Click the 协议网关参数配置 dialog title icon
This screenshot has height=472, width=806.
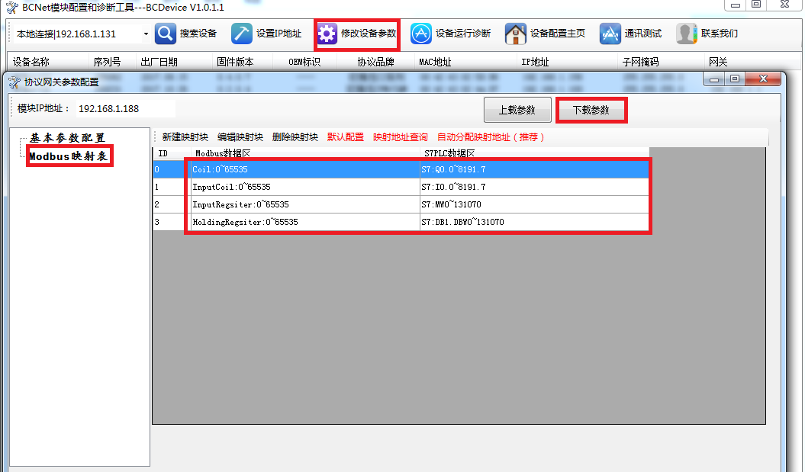14,82
